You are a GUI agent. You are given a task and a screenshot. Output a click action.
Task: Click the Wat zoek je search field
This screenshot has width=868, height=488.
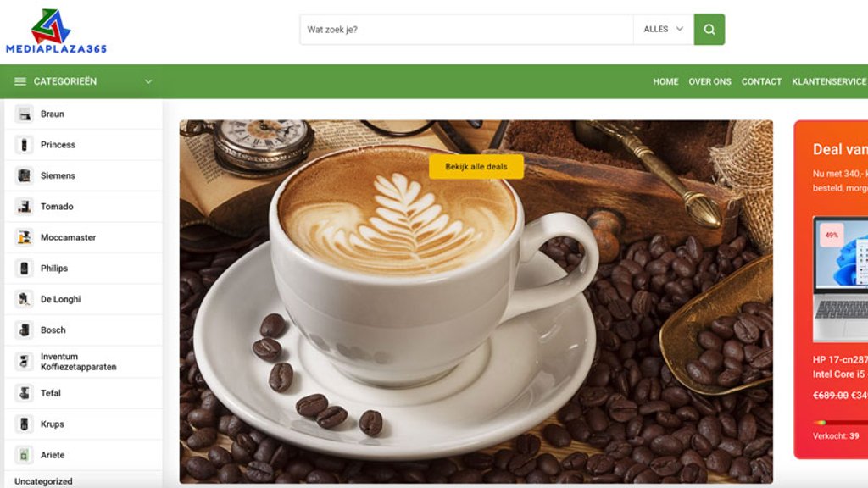coord(467,30)
